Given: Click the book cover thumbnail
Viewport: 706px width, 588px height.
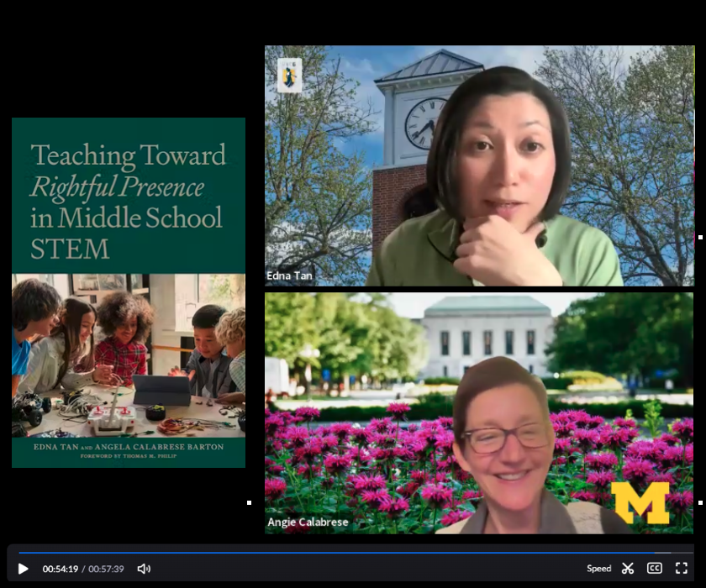Looking at the screenshot, I should 129,292.
